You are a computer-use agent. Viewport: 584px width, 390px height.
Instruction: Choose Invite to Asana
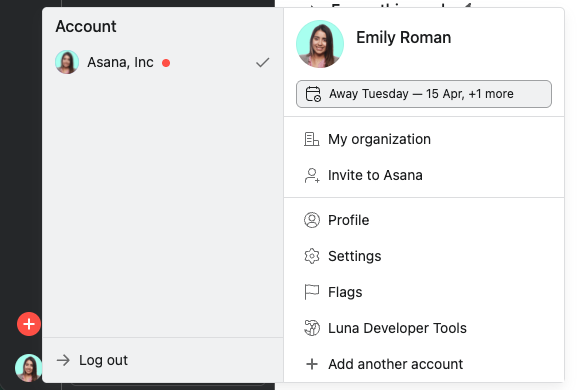click(424, 175)
